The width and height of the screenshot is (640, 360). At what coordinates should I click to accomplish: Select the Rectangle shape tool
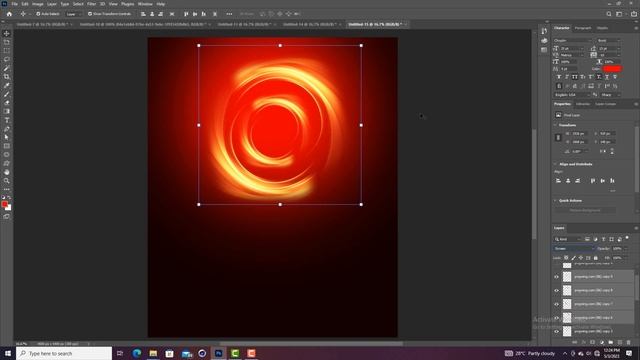tap(7, 146)
